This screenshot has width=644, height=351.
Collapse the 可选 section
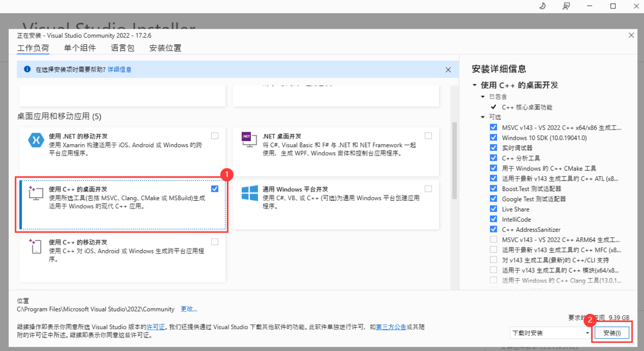click(483, 117)
